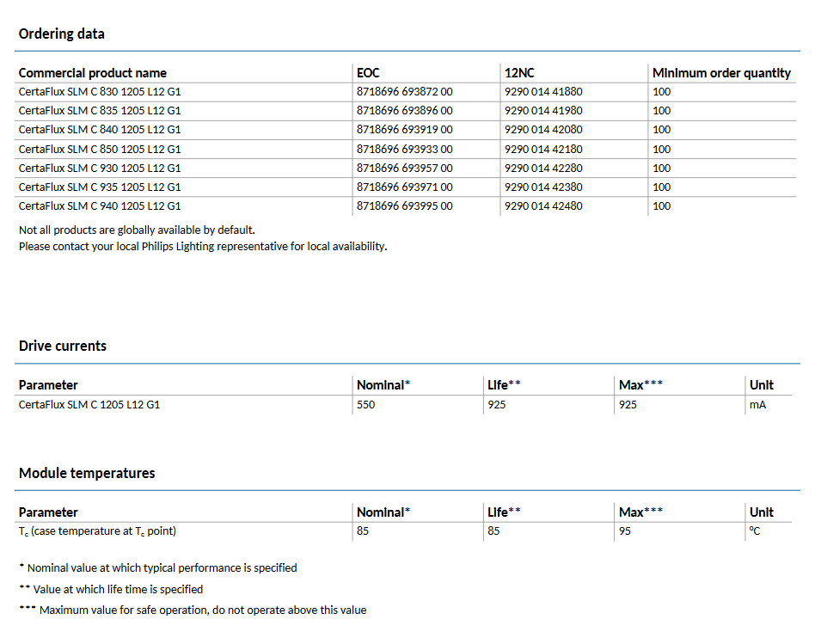Select 'CertaFlux SLM C 840 1205 L12 G1'
This screenshot has height=644, width=815.
pyautogui.click(x=100, y=130)
